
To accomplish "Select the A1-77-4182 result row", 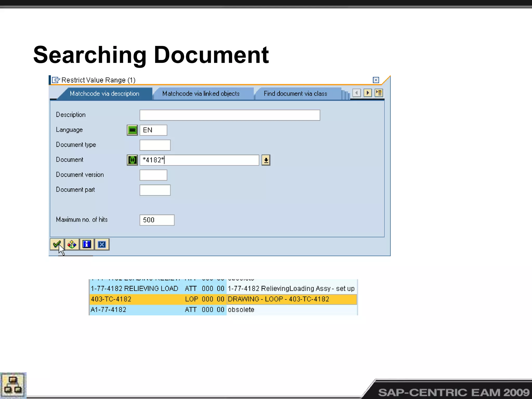I will (x=223, y=310).
